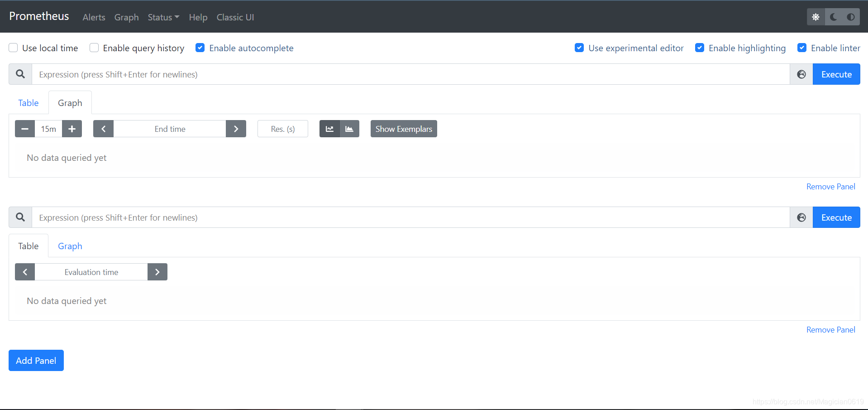Move End time forward with right arrow

coord(236,129)
